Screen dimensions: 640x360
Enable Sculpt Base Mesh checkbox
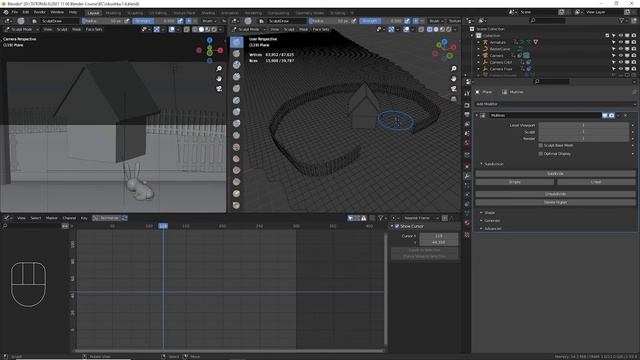coord(541,145)
